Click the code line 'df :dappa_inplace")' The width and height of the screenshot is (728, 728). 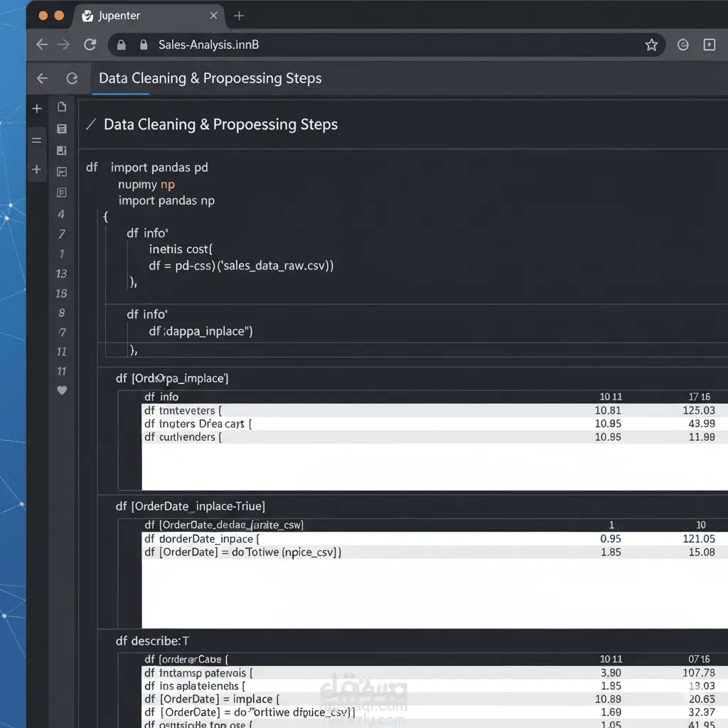200,331
